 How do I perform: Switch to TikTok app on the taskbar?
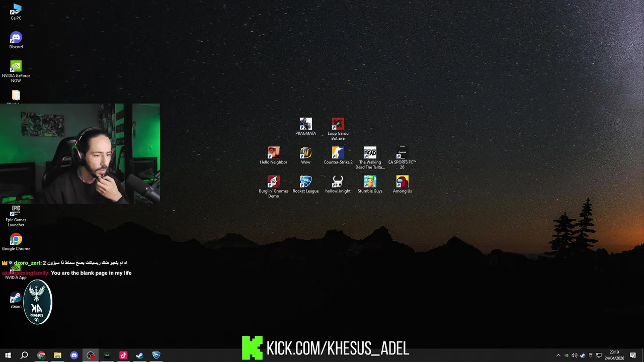123,355
